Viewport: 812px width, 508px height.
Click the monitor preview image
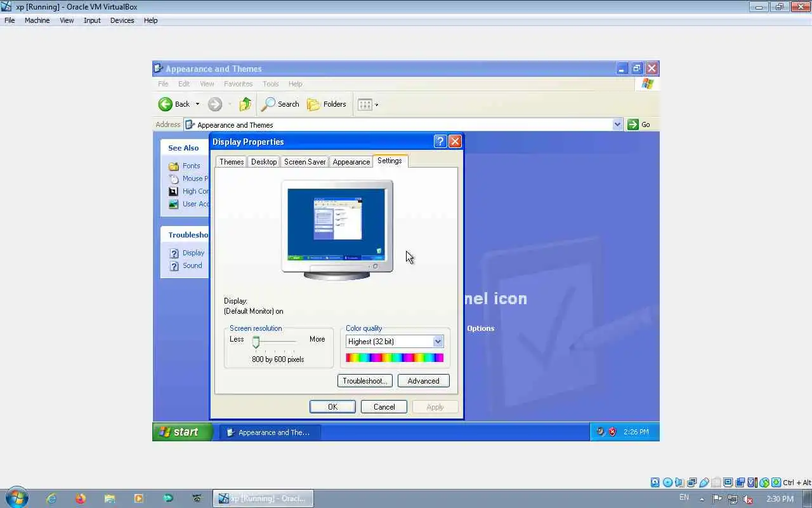tap(337, 230)
